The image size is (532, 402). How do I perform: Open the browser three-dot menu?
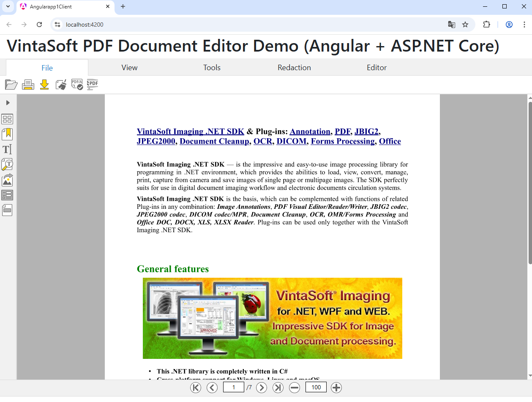coord(524,25)
